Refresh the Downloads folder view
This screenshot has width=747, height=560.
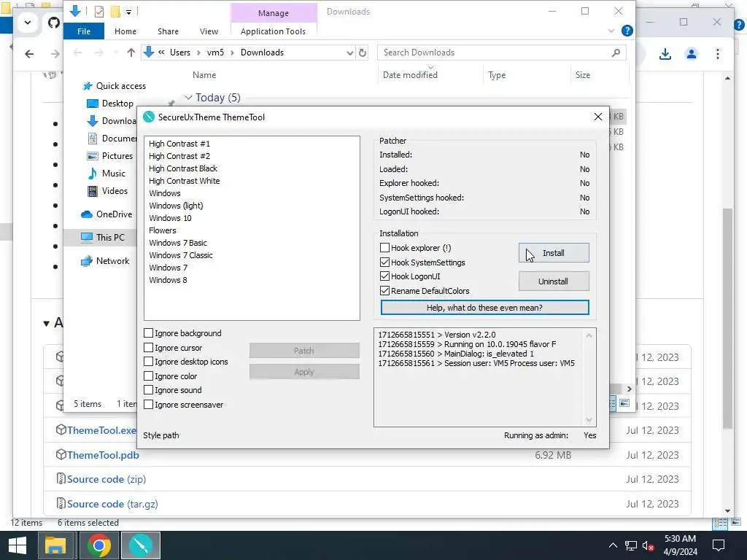click(x=362, y=52)
